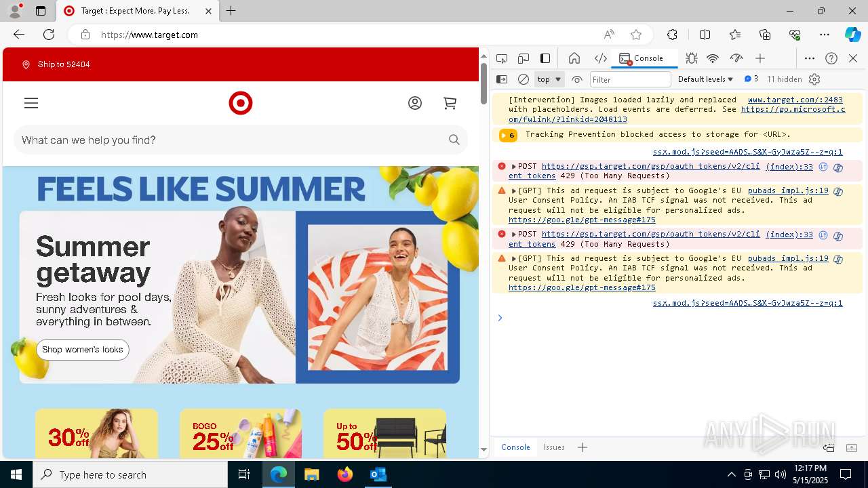Viewport: 868px width, 488px height.
Task: Open DevTools customize menu (three dots)
Action: click(810, 58)
